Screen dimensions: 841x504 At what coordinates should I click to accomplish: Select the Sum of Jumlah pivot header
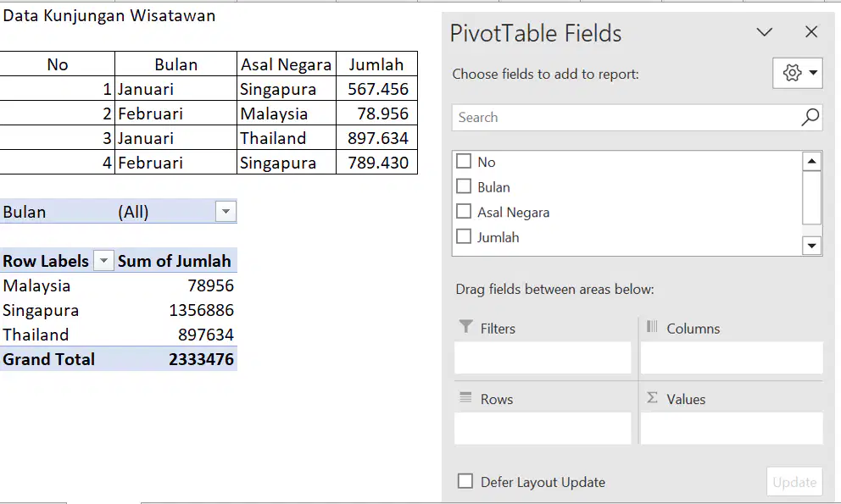(x=176, y=261)
